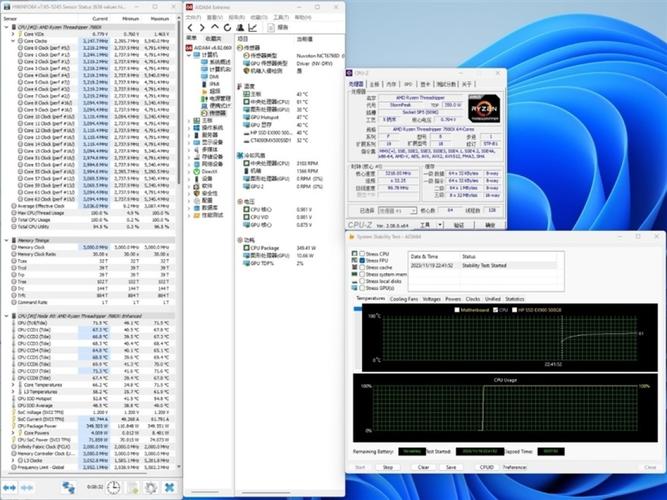
Task: Click the blue X icon in HWiNFO
Action: pyautogui.click(x=169, y=487)
